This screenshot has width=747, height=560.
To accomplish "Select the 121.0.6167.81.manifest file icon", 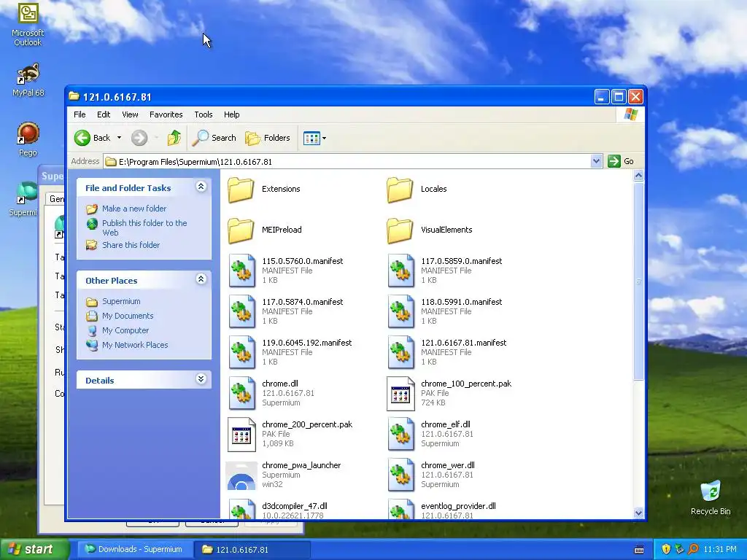I will (x=400, y=352).
